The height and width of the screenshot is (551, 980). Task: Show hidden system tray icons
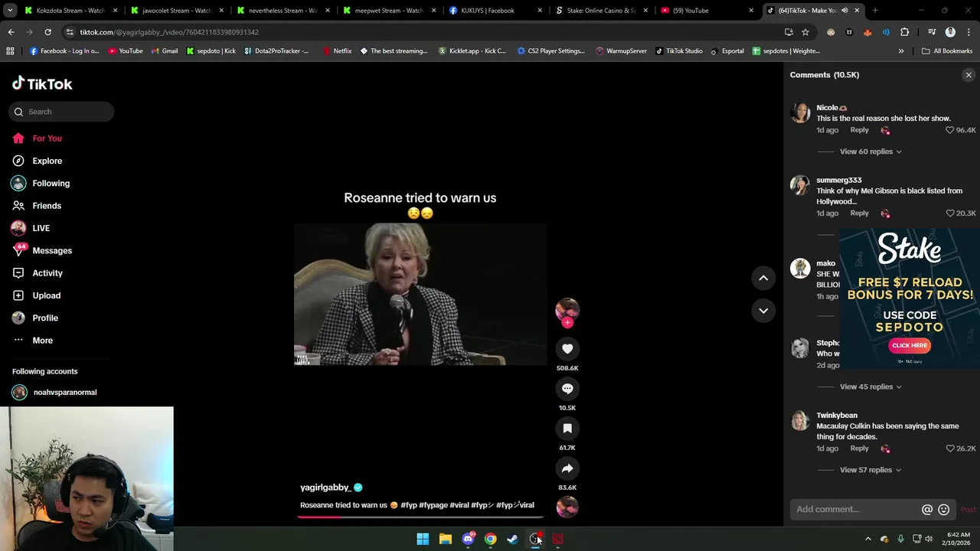tap(867, 539)
